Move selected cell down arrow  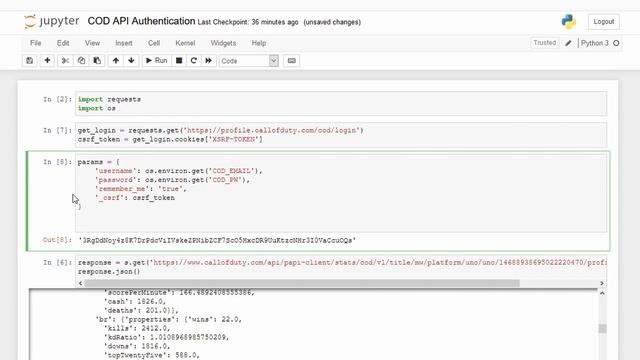click(131, 60)
